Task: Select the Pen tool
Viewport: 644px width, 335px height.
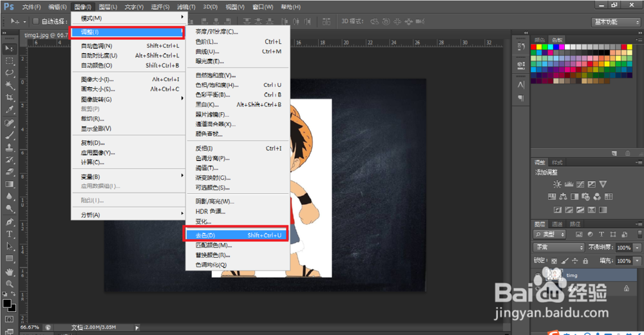Action: coord(8,222)
